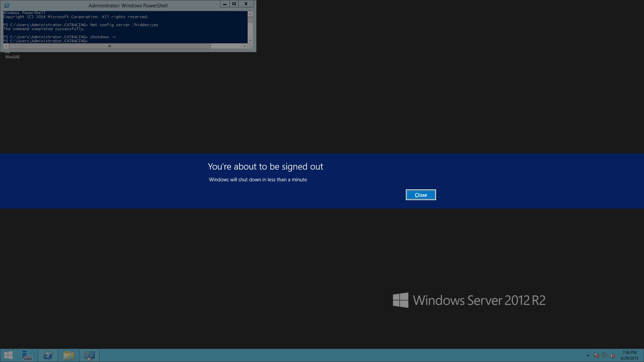This screenshot has height=362, width=644.
Task: Click PowerShell horizontal scrollbar right arrow
Action: click(x=245, y=46)
